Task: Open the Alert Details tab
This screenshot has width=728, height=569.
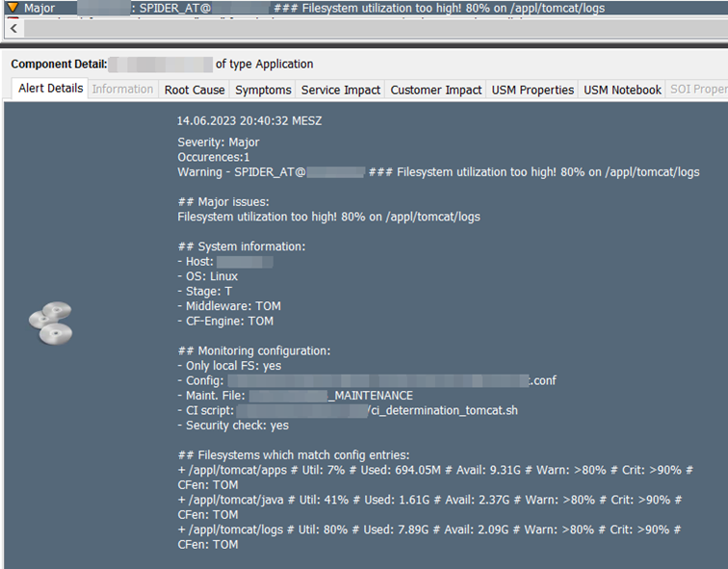Action: 51,89
